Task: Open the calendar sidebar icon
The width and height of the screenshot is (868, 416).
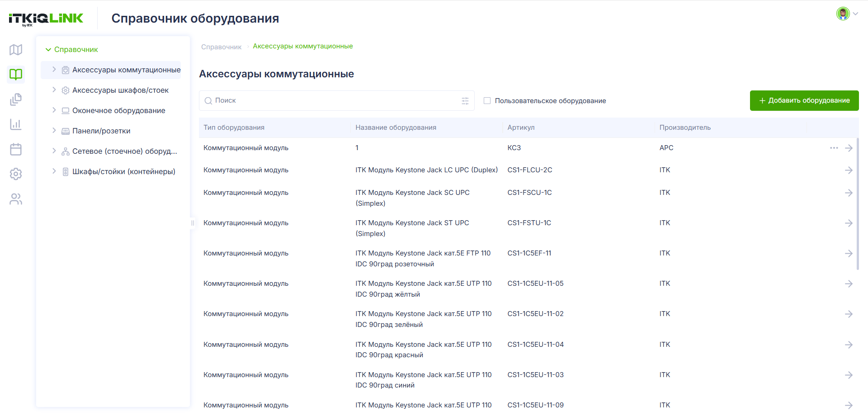Action: (x=16, y=149)
